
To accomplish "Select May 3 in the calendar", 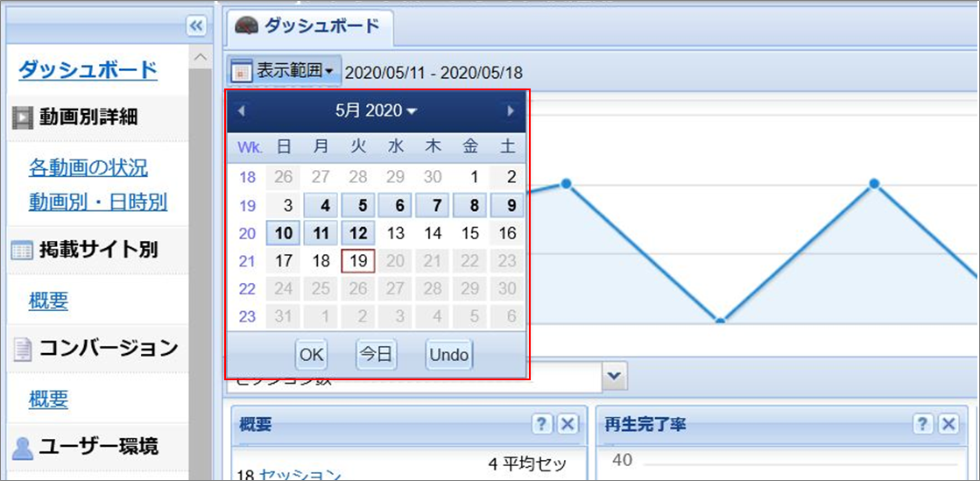I will pos(284,205).
